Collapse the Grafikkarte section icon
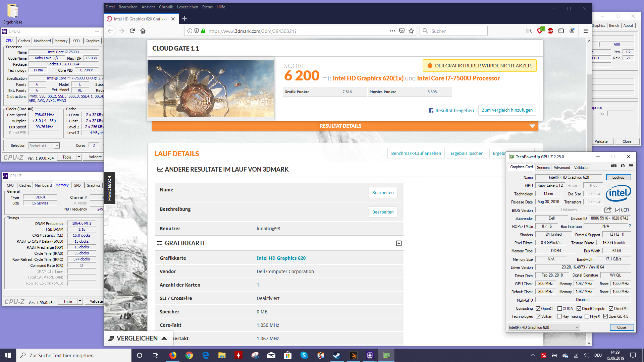This screenshot has width=644, height=362. 399,243
